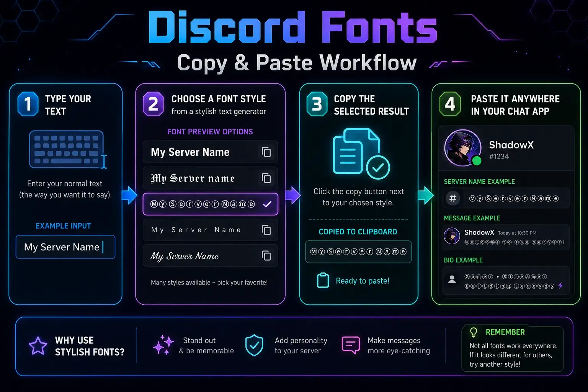This screenshot has width=588, height=392.
Task: Click the purple lightning bolt in the bio
Action: tap(560, 286)
